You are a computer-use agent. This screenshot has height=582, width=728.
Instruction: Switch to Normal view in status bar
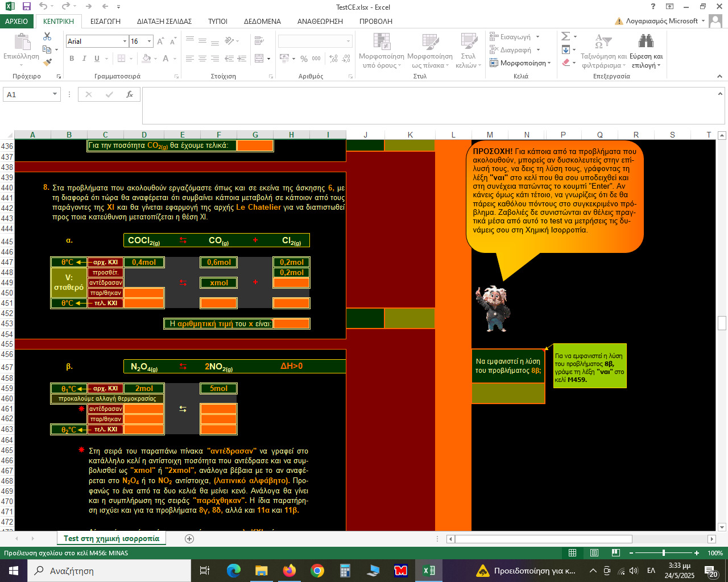point(573,553)
